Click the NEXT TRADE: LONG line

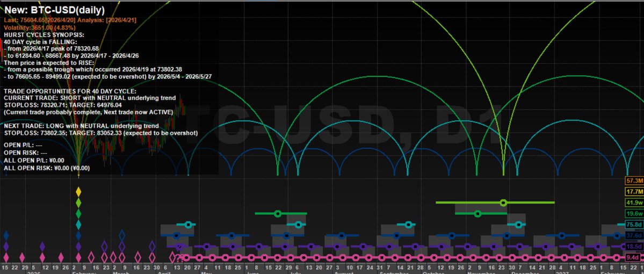(x=81, y=126)
